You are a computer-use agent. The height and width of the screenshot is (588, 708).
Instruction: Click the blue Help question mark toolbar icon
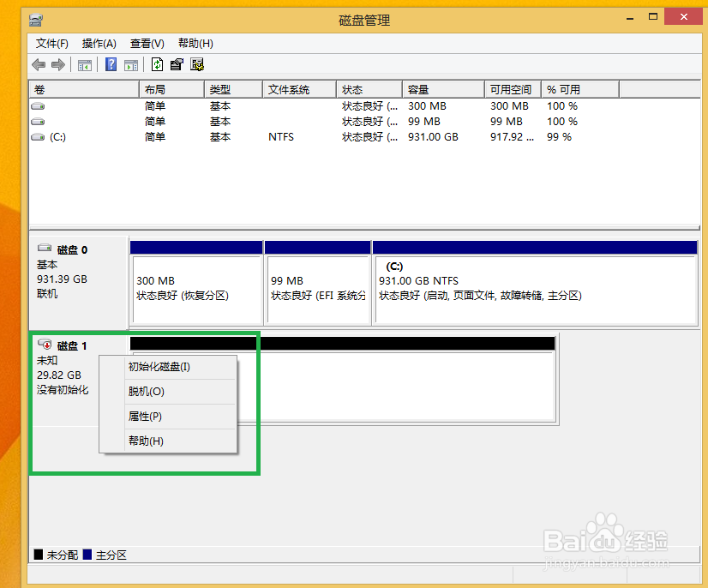[x=110, y=64]
